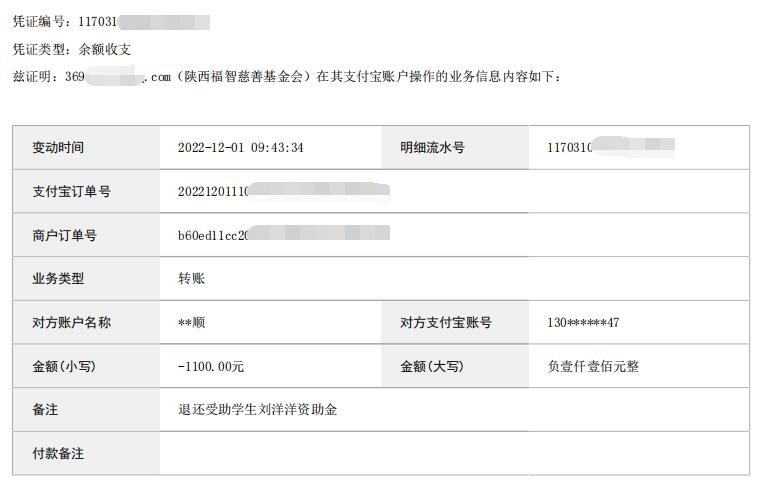The image size is (763, 491).
Task: Click the 变动时间 label cell
Action: coord(86,147)
